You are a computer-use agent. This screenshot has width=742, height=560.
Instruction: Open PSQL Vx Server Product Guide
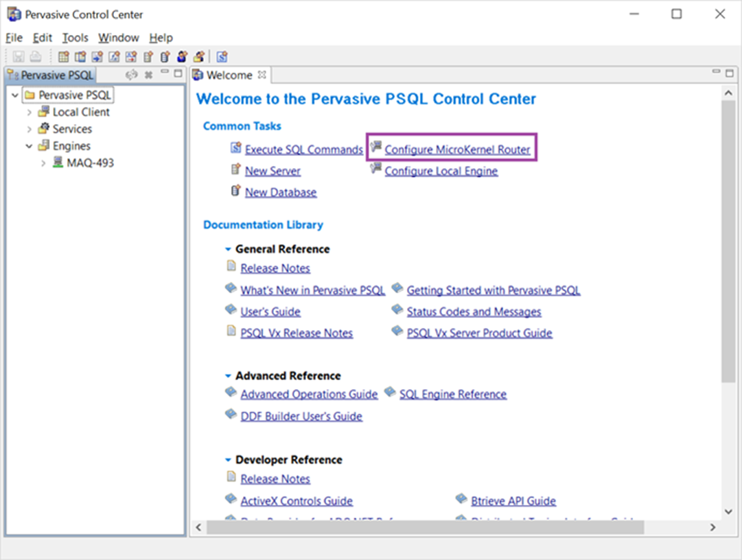(x=479, y=333)
